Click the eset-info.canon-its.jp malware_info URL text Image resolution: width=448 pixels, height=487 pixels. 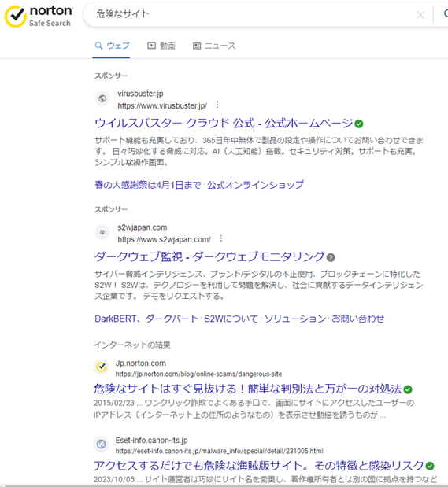tap(219, 451)
